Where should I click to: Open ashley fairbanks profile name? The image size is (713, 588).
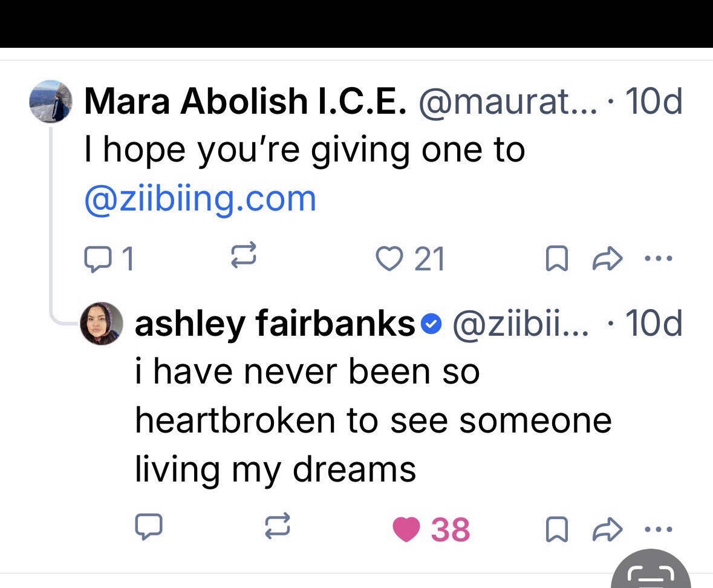pos(274,325)
